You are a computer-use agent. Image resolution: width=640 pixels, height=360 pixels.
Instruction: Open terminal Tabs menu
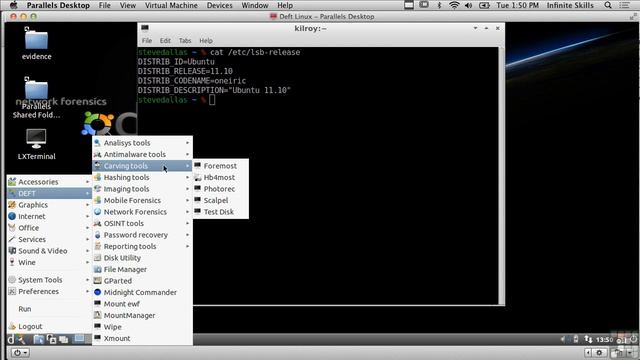pos(185,40)
